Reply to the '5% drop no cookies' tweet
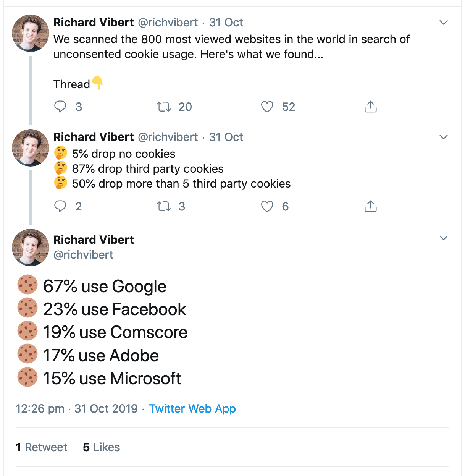 pos(60,206)
